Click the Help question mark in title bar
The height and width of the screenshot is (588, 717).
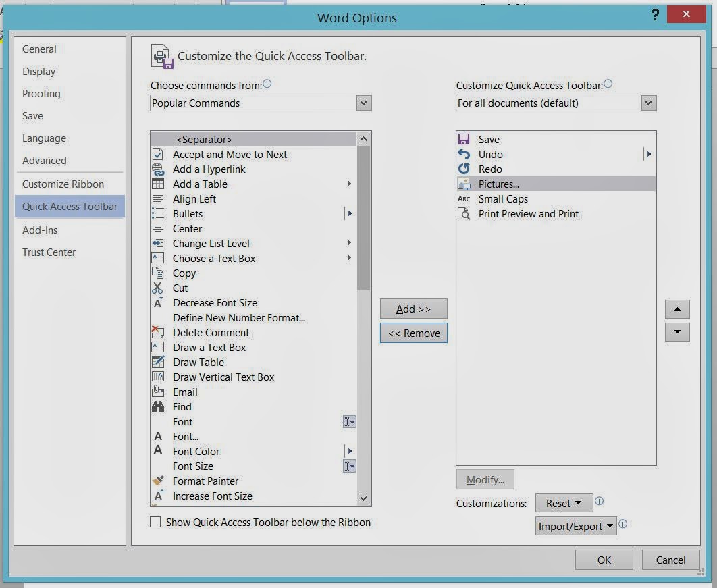656,15
